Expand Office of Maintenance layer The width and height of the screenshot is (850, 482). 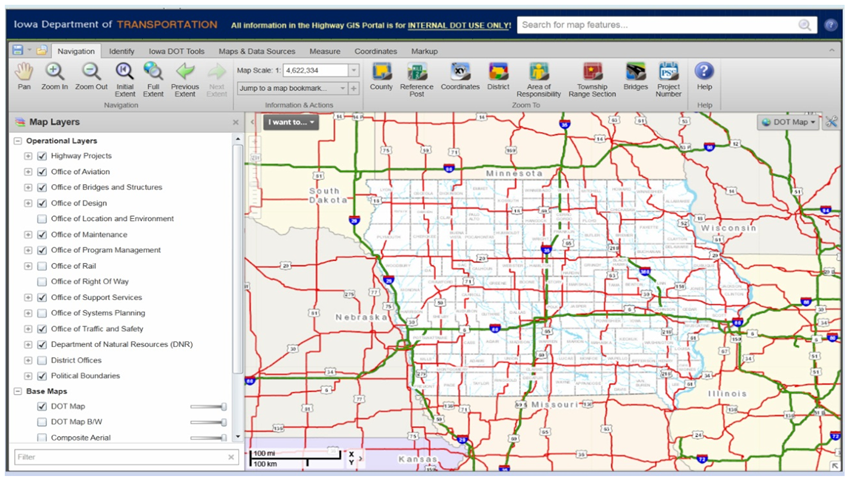pyautogui.click(x=28, y=235)
